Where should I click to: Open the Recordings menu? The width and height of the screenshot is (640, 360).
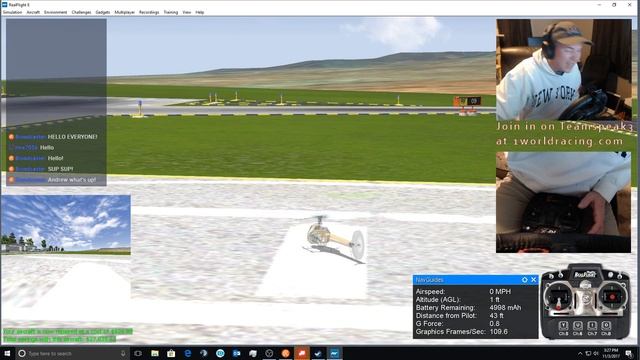click(x=149, y=12)
